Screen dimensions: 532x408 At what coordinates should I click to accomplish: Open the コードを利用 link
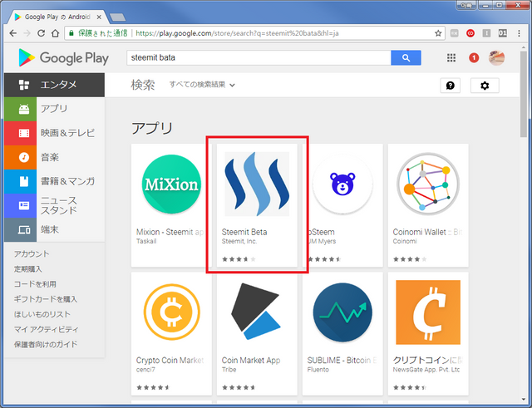35,284
